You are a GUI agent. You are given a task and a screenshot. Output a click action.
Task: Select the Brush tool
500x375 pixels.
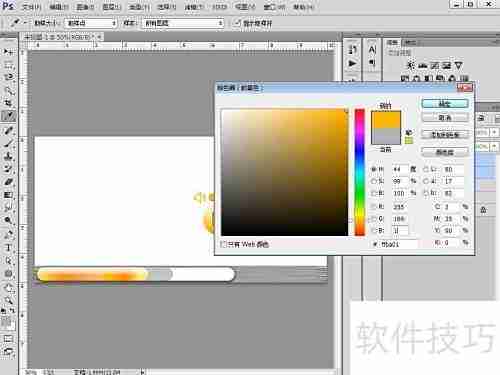[8, 143]
